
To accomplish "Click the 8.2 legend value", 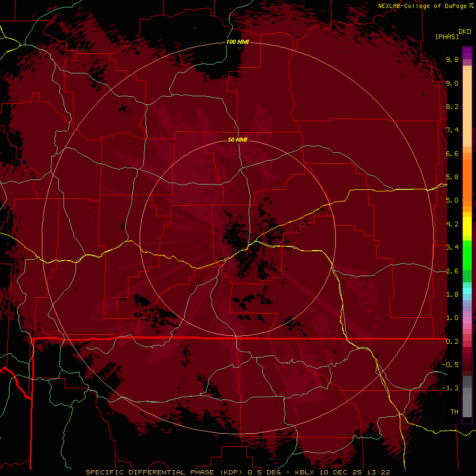I will pyautogui.click(x=452, y=106).
